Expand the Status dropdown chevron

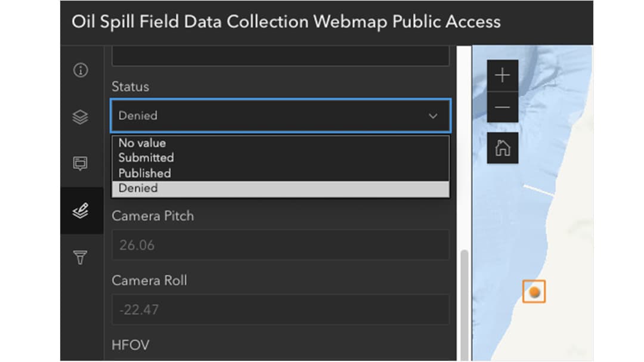tap(434, 116)
